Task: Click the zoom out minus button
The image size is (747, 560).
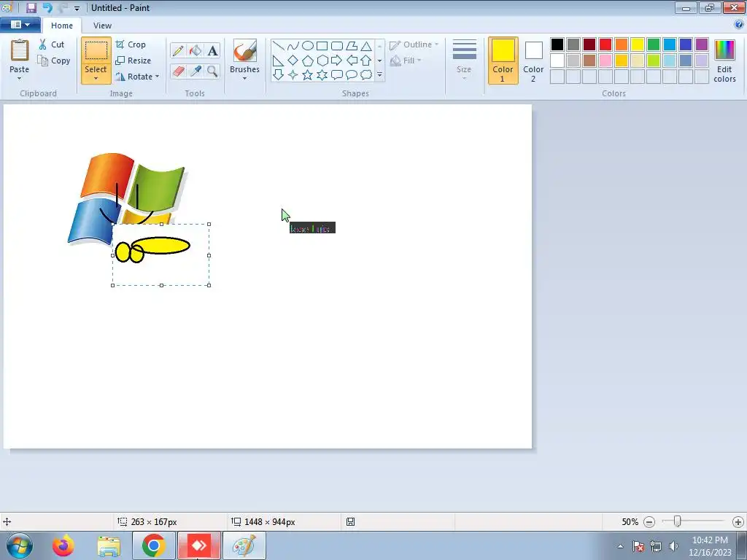Action: point(649,522)
